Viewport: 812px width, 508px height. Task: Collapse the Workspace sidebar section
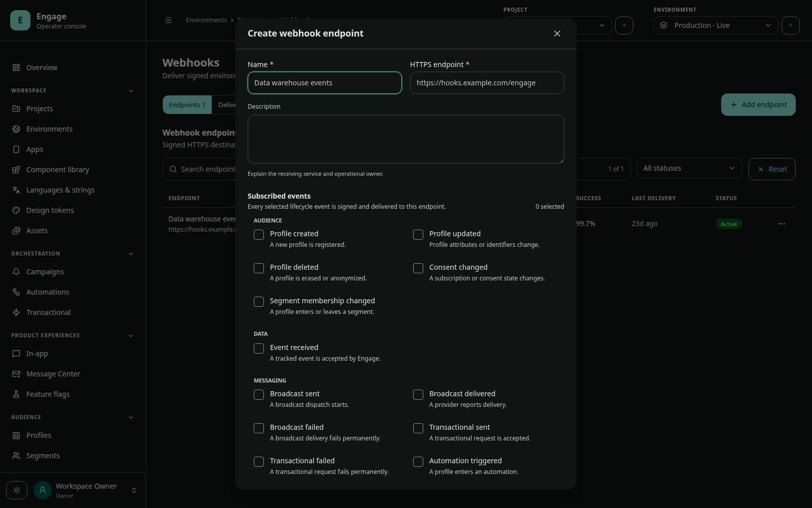(x=131, y=91)
